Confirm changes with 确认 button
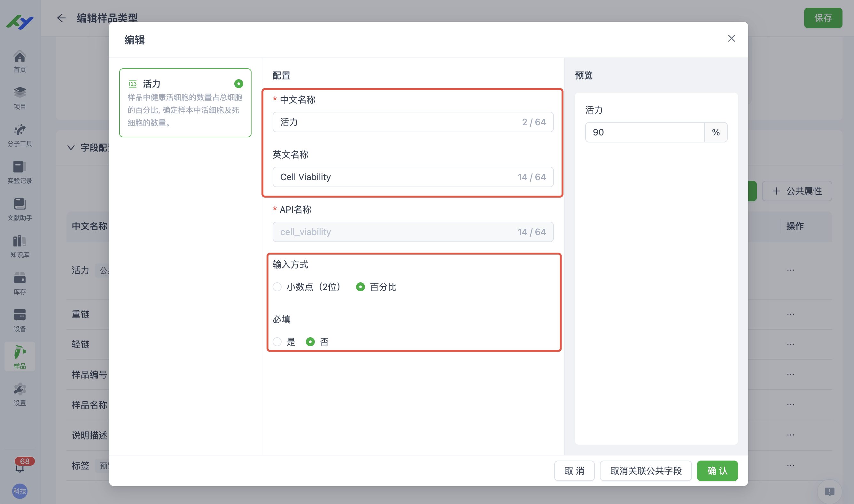This screenshot has width=854, height=504. (717, 471)
